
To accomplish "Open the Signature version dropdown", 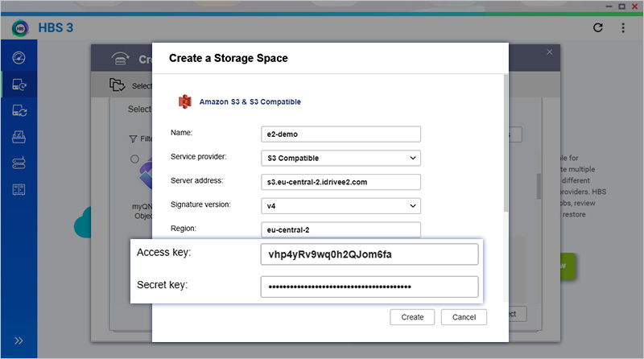I will click(341, 206).
